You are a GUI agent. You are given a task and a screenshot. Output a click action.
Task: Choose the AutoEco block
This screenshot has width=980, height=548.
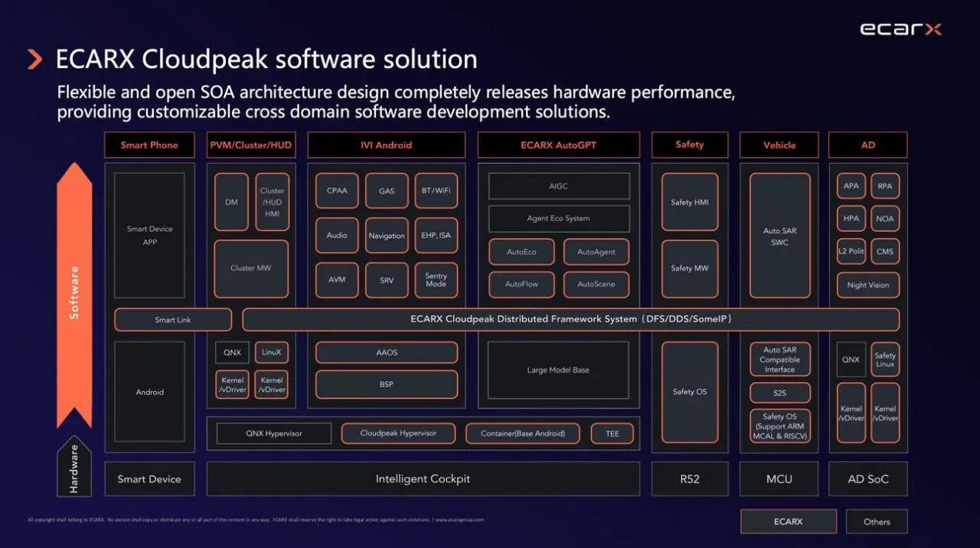(521, 252)
